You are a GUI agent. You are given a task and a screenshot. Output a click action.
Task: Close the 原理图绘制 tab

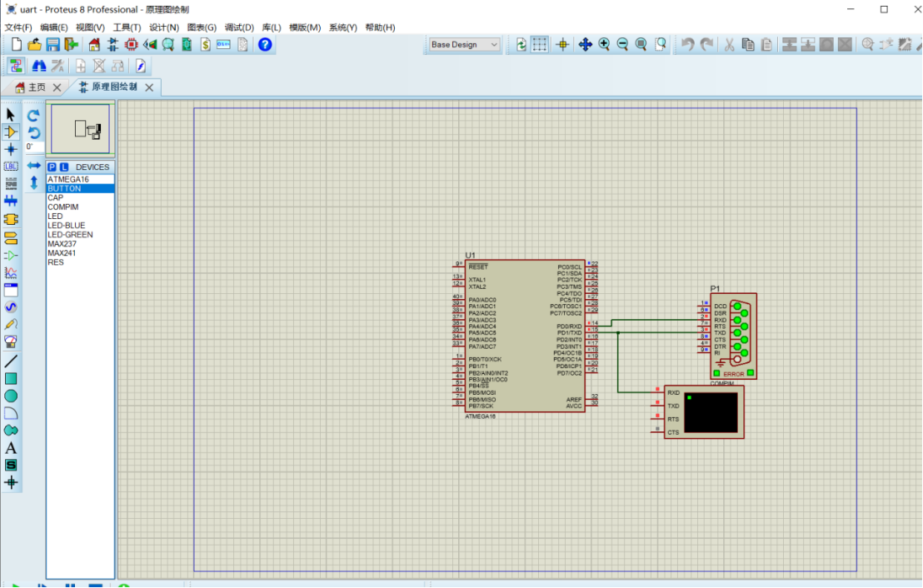[149, 87]
